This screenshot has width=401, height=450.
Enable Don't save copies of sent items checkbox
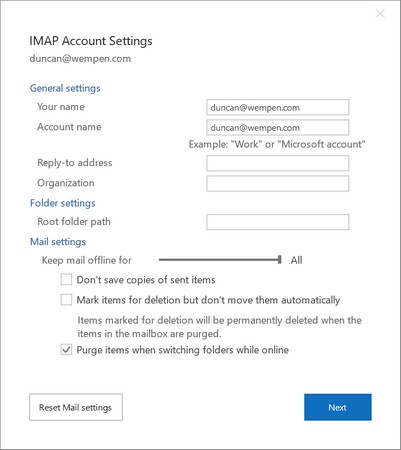[x=66, y=279]
